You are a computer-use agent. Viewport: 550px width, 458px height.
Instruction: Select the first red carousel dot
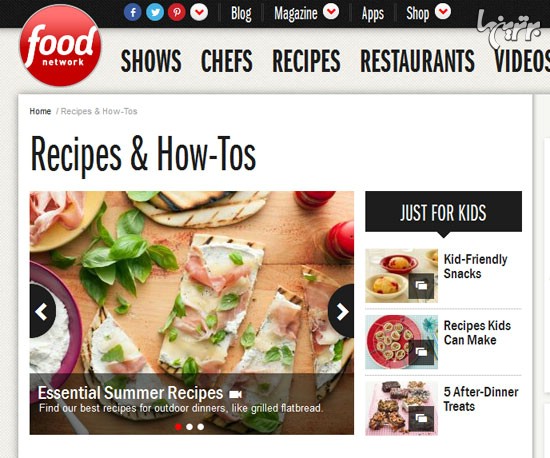tap(178, 427)
